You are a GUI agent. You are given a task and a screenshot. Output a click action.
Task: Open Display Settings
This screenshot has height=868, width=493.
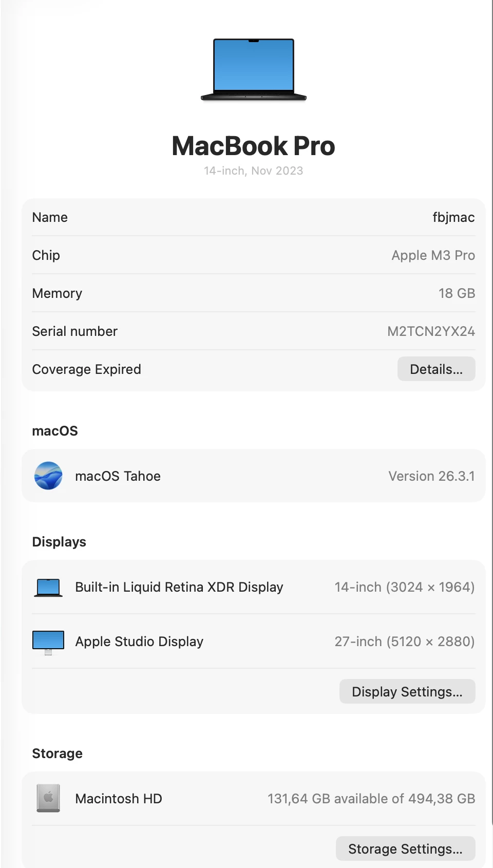tap(407, 692)
